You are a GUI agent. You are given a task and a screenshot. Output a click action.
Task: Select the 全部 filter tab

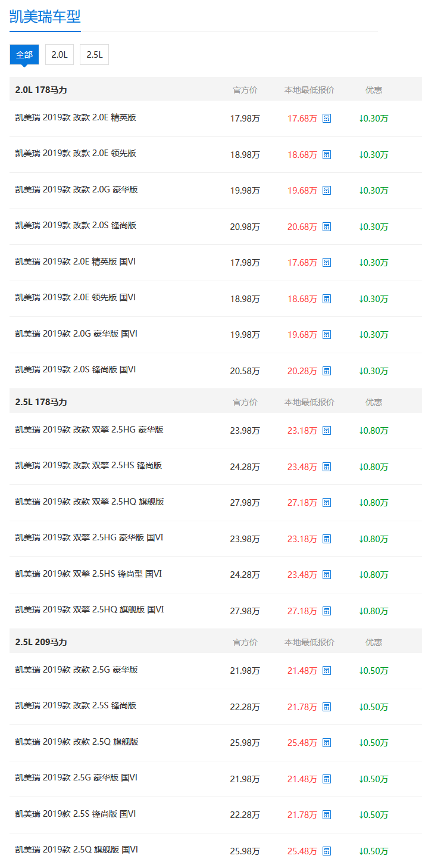click(24, 54)
